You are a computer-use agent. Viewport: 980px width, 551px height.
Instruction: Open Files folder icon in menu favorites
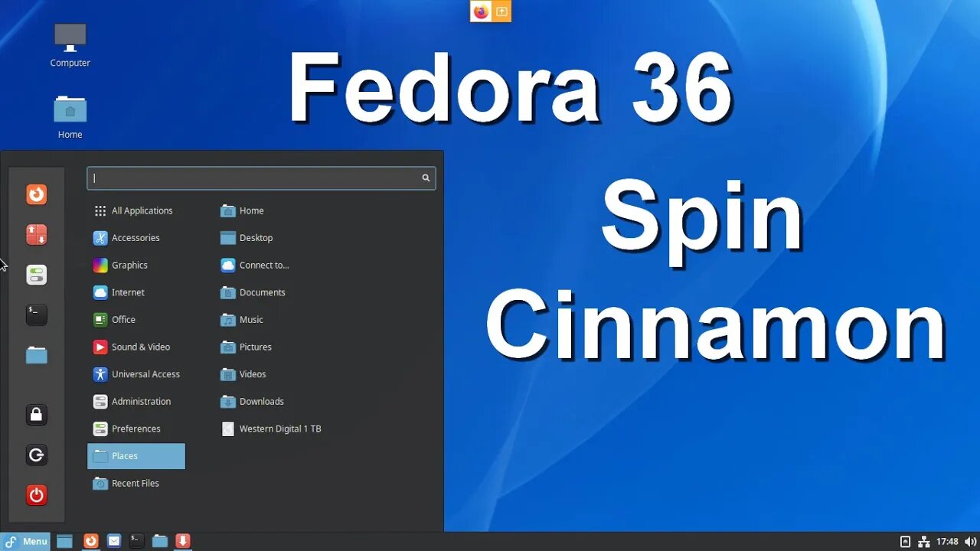(36, 355)
